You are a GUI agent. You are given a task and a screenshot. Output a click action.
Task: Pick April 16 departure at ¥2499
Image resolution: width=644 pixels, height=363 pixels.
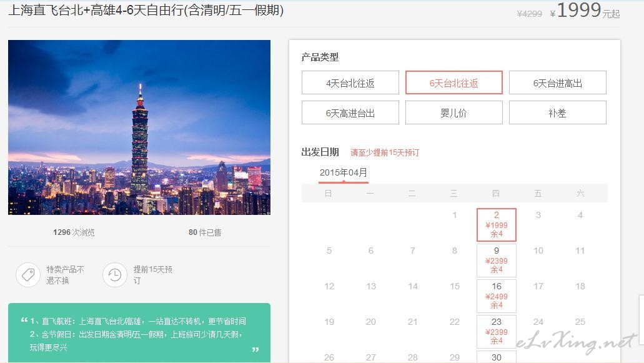(496, 296)
